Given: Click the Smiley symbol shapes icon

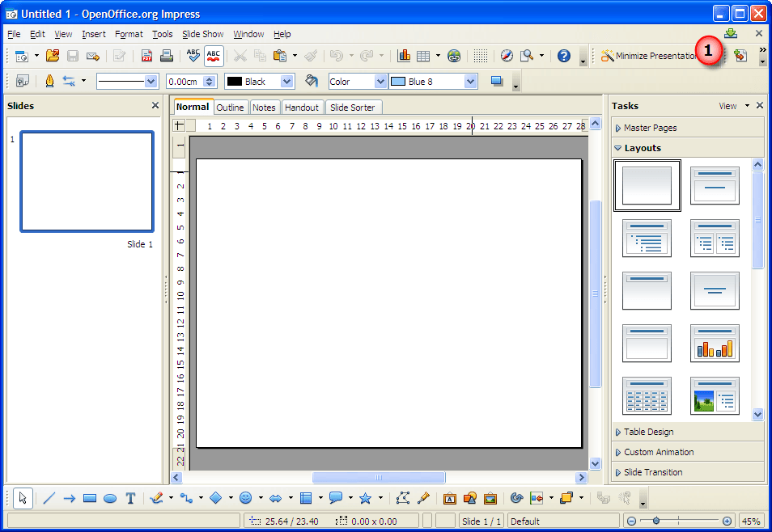Looking at the screenshot, I should [x=246, y=499].
